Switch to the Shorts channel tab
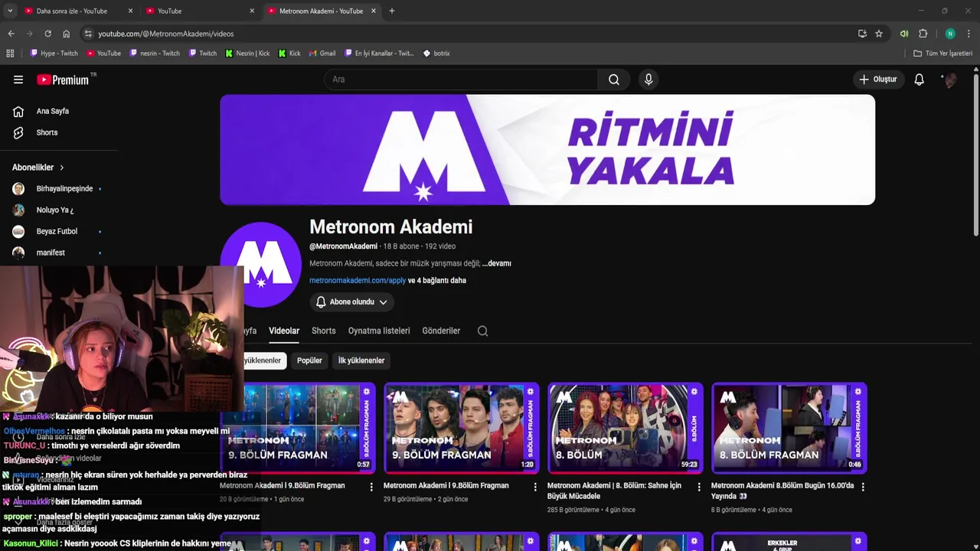This screenshot has width=980, height=551. pos(323,331)
